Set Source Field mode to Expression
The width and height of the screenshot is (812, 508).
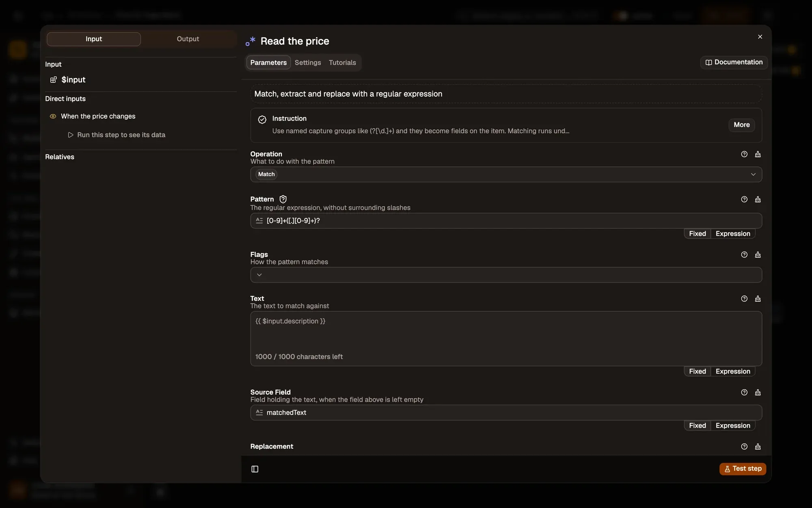[x=733, y=426]
